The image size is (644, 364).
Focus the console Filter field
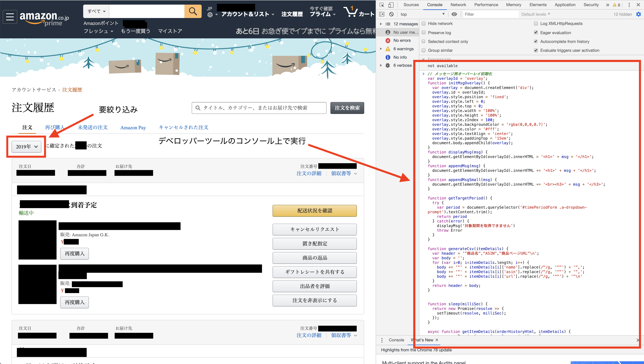[x=490, y=14]
